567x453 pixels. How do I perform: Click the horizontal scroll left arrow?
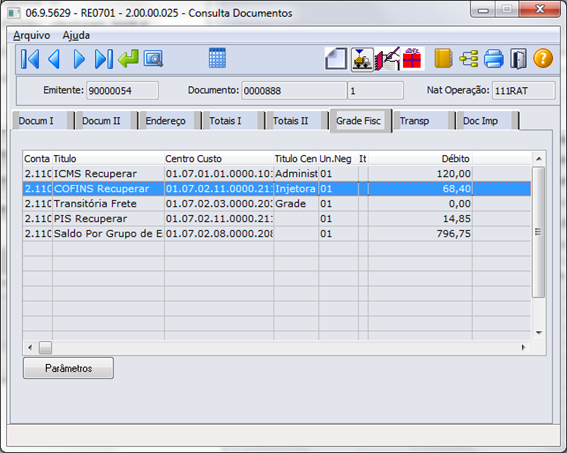click(x=30, y=347)
